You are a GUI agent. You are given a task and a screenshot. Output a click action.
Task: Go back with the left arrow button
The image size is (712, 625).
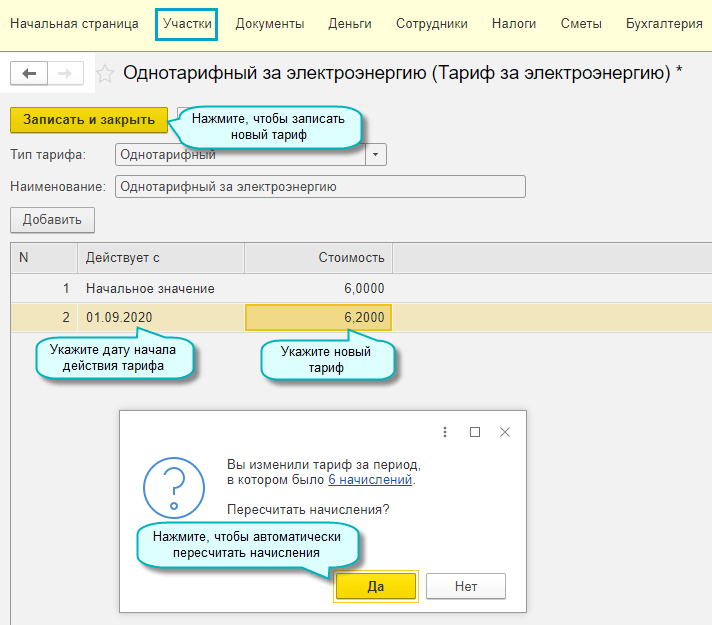29,73
